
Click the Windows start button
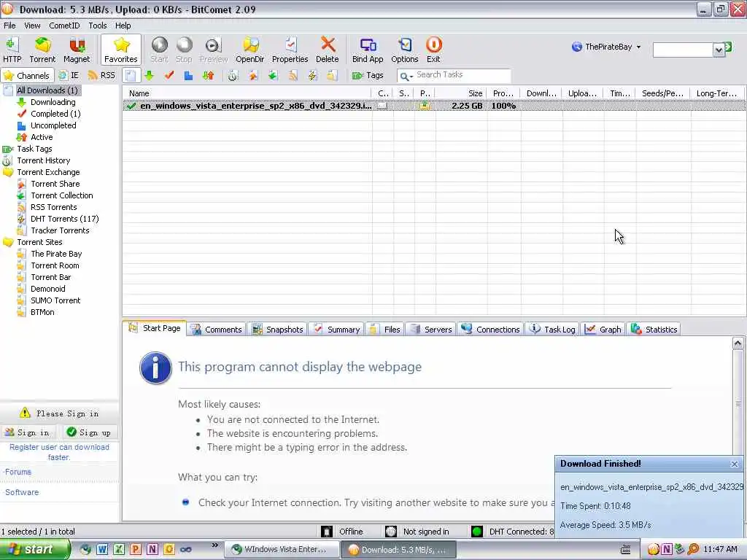[34, 549]
